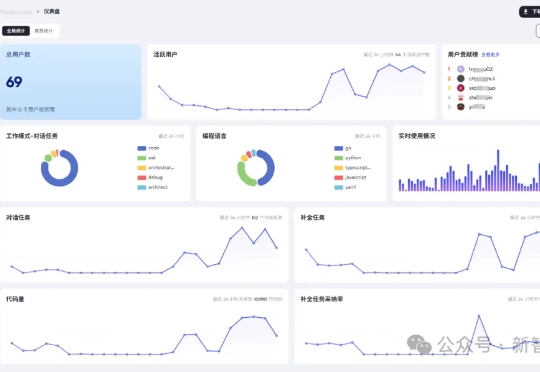The image size is (540, 372).
Task: Click the yellow 'orchestrat...' legend swatch
Action: click(x=142, y=168)
